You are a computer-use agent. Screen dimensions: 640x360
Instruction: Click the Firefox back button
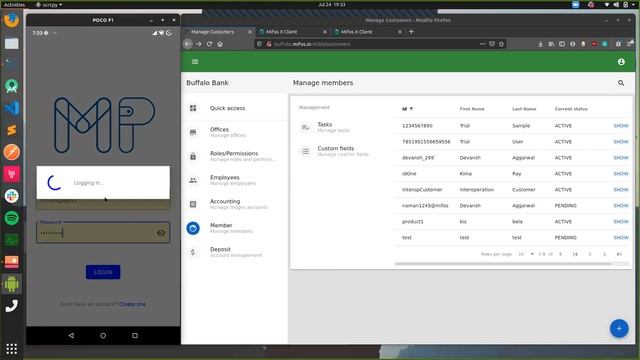(x=188, y=44)
